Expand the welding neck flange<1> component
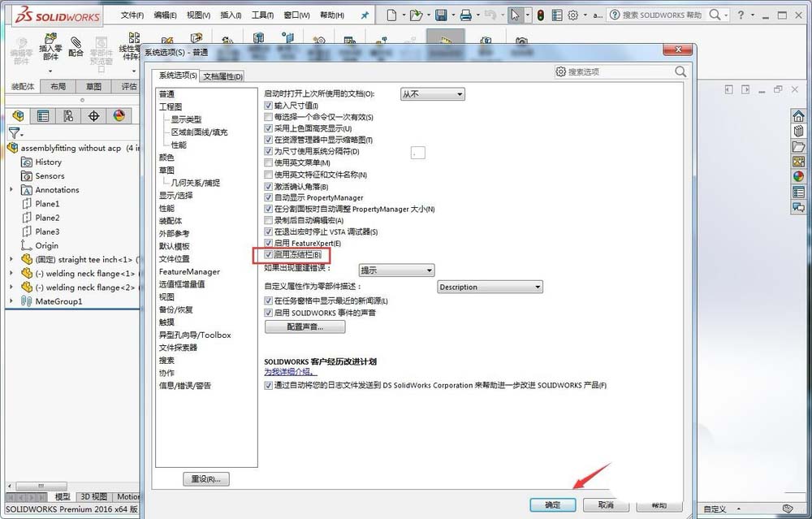 tap(11, 272)
